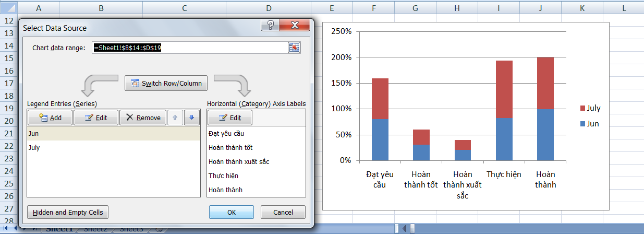Add a new legend series
Viewport: 644px width, 234px height.
pos(50,118)
